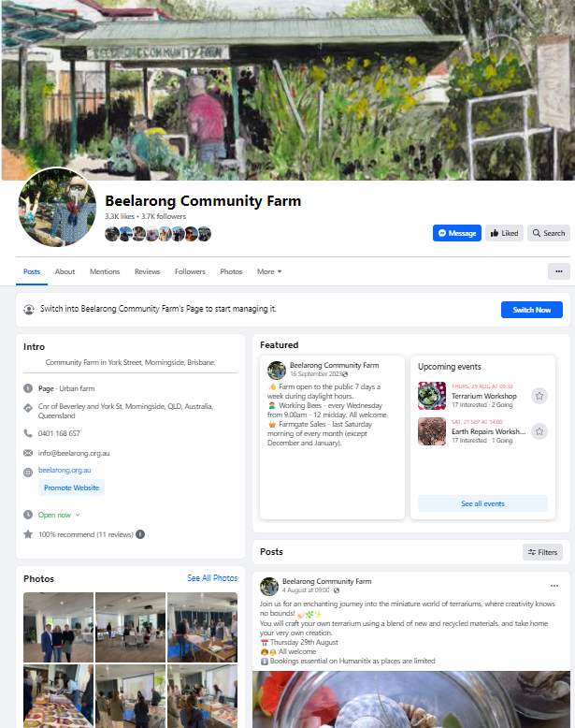This screenshot has width=575, height=728.
Task: Expand the More tab dropdown
Action: tap(269, 271)
